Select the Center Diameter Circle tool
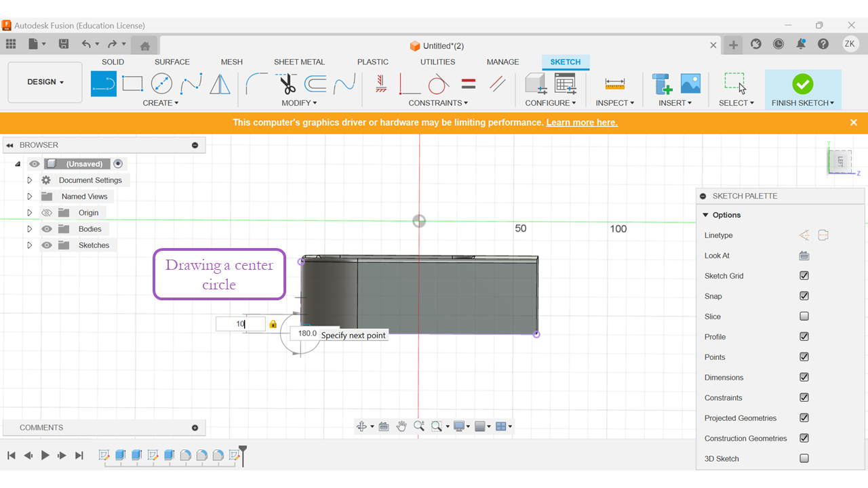The width and height of the screenshot is (868, 488). click(x=161, y=84)
